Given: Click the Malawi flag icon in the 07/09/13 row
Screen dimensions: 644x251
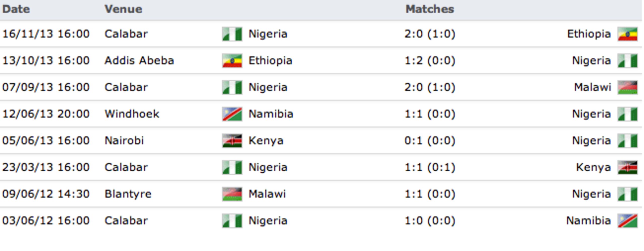Looking at the screenshot, I should pyautogui.click(x=627, y=87).
